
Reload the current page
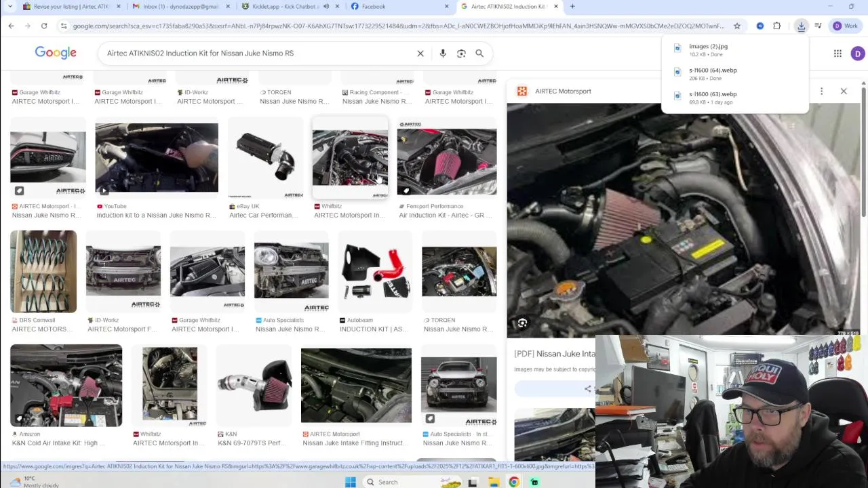pos(44,26)
